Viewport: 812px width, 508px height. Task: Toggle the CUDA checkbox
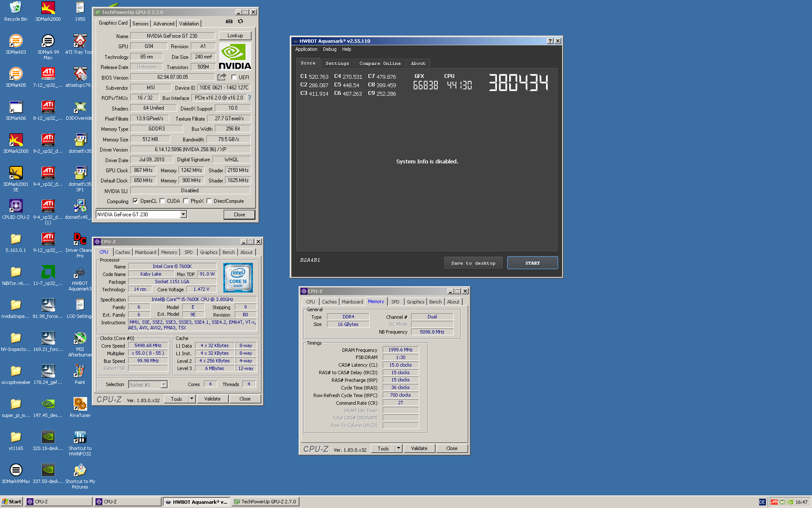(162, 201)
